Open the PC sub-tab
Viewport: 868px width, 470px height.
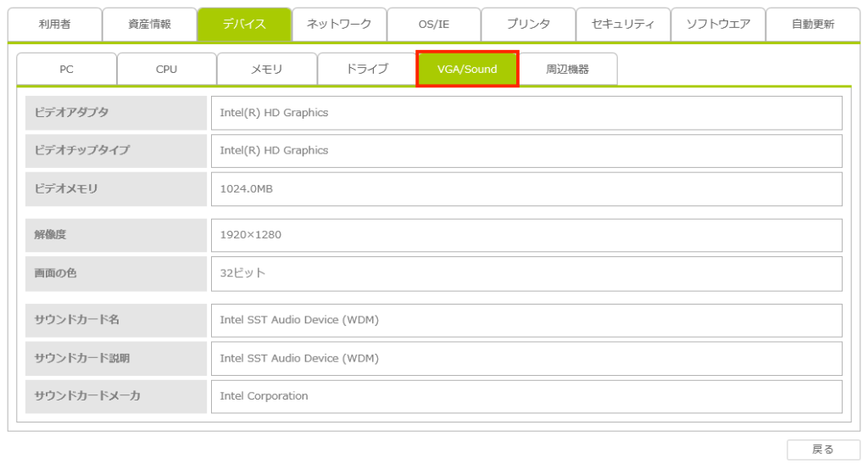67,70
